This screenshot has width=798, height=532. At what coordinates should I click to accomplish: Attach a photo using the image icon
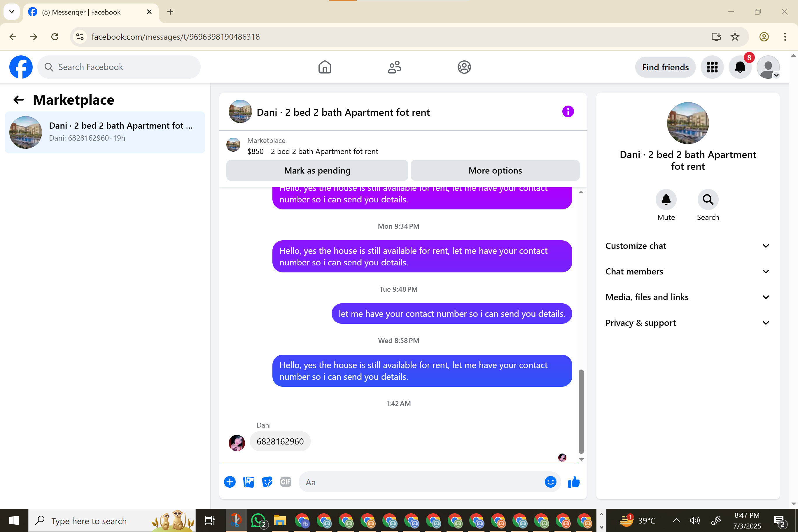pyautogui.click(x=249, y=482)
